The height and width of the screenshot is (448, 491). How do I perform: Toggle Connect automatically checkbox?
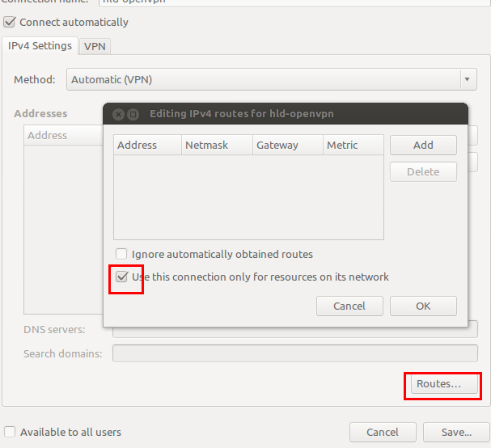tap(10, 22)
